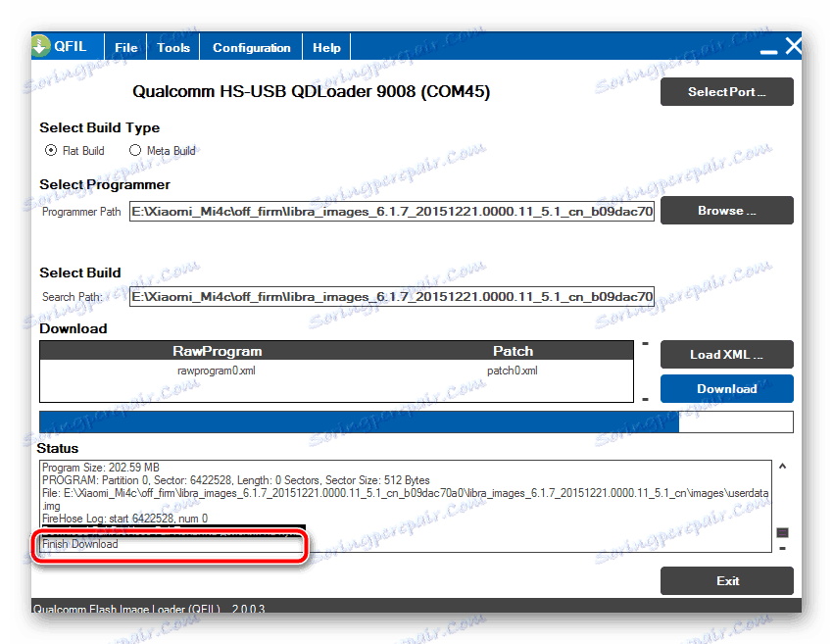The width and height of the screenshot is (833, 644).
Task: Open the Select Port dialog
Action: (x=726, y=91)
